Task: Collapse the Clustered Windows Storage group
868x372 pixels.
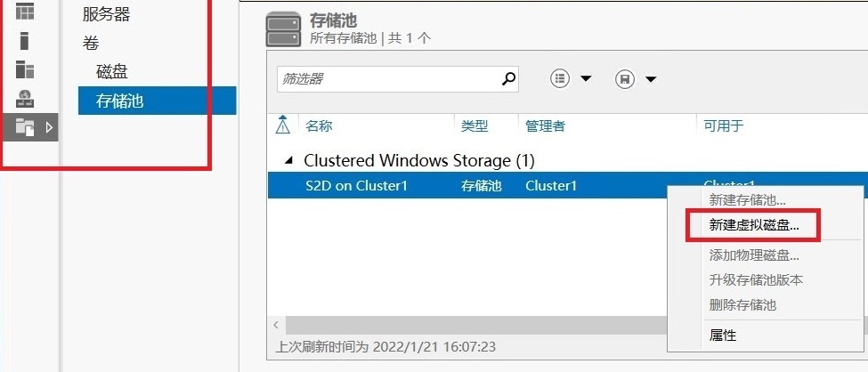Action: tap(288, 161)
